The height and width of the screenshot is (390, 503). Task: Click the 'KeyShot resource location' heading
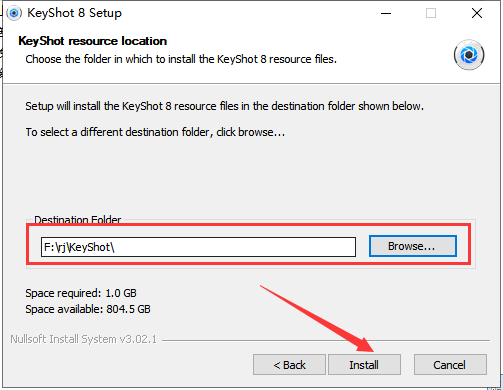tap(93, 41)
